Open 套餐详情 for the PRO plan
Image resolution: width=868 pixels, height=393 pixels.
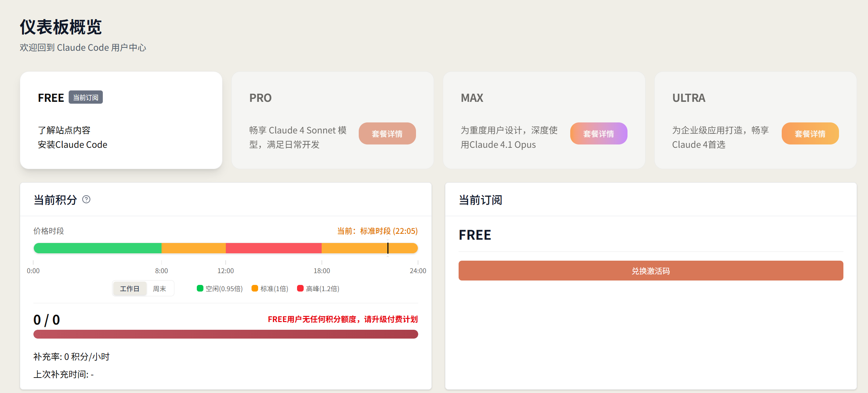point(387,133)
